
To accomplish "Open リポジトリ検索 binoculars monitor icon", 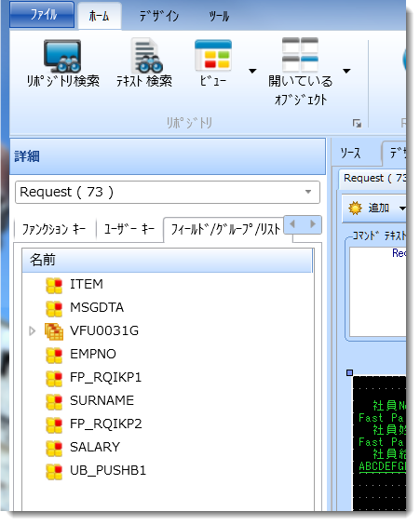I will click(x=62, y=56).
